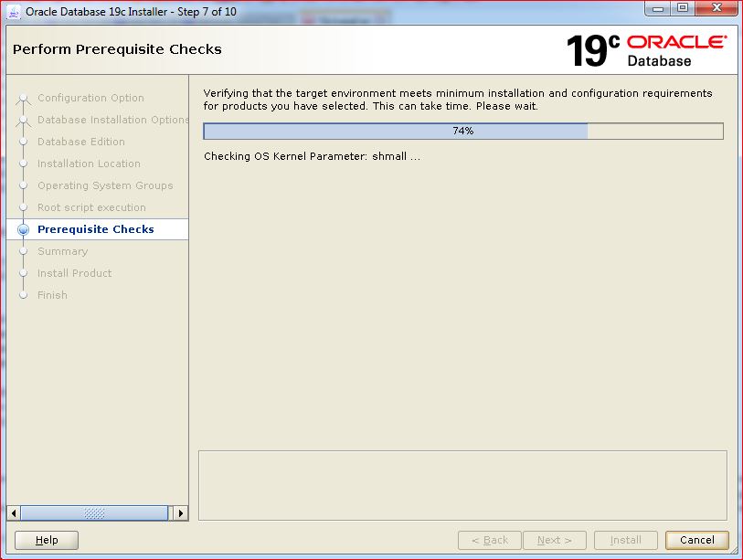Viewport: 743px width, 560px height.
Task: Select the Prerequisite Checks step
Action: 96,229
